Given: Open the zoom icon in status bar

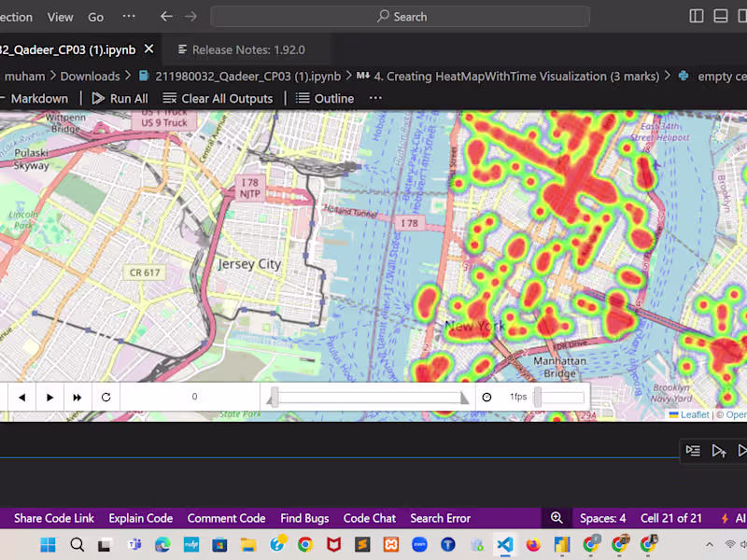Looking at the screenshot, I should click(557, 518).
